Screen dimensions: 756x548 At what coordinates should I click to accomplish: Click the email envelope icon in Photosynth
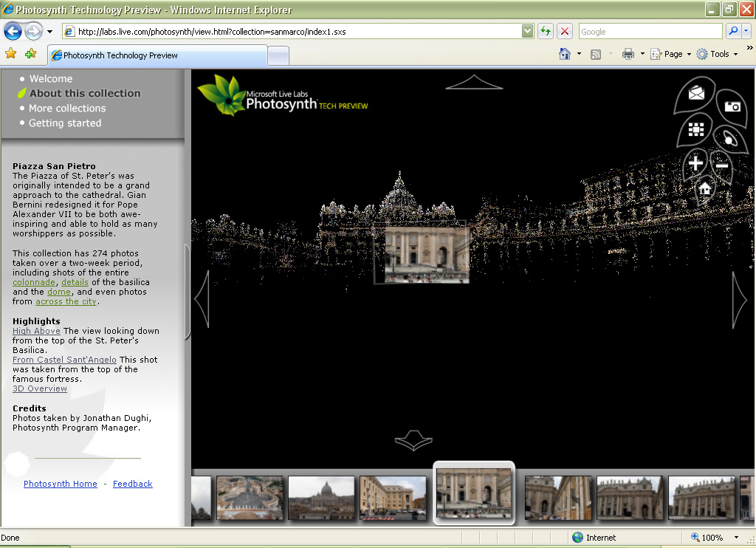tap(696, 92)
